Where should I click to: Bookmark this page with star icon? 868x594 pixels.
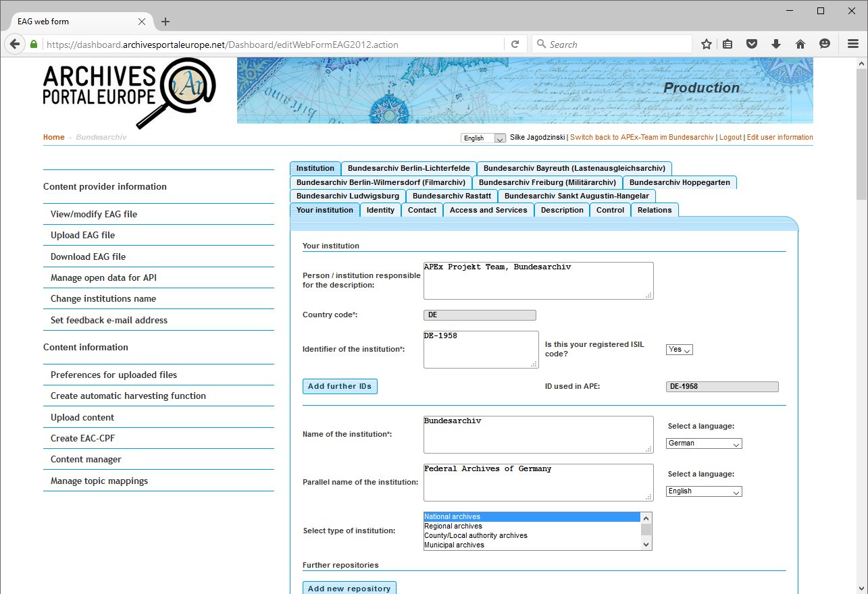(x=707, y=44)
